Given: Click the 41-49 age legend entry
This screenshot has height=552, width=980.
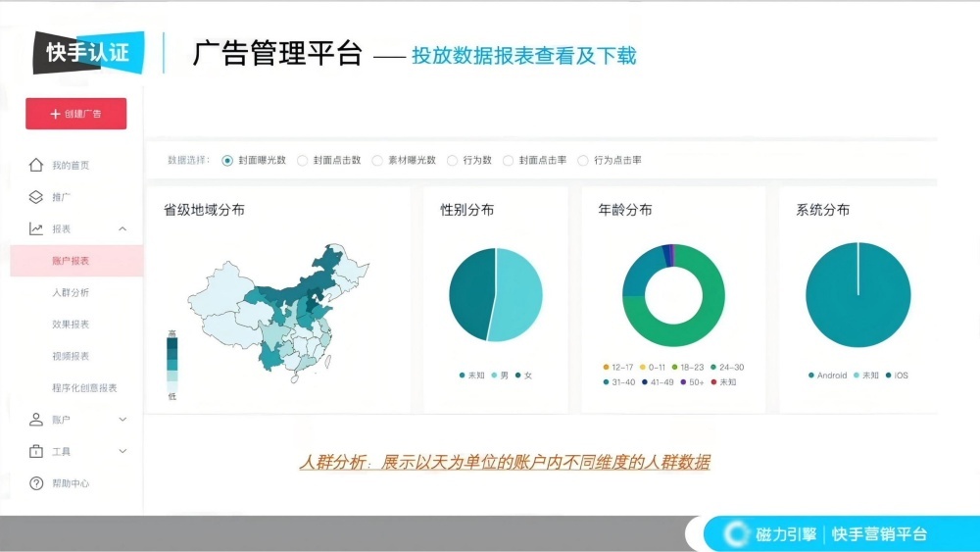Looking at the screenshot, I should click(x=659, y=382).
